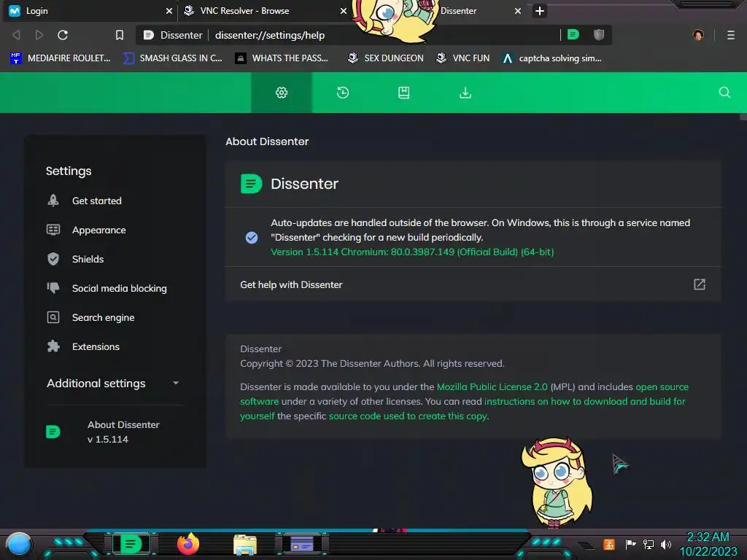Click the thumbs-down Social media blocking icon
The width and height of the screenshot is (747, 560).
coord(53,287)
